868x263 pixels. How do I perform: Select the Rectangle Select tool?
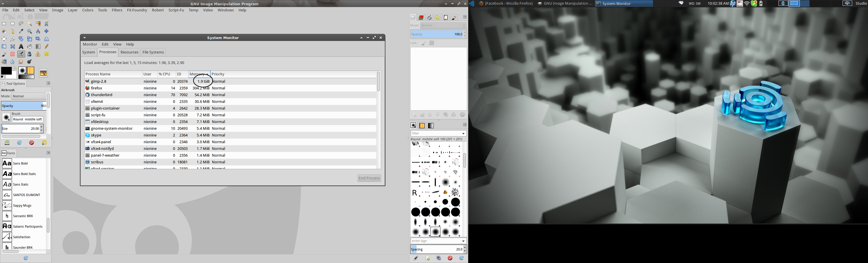tap(4, 24)
